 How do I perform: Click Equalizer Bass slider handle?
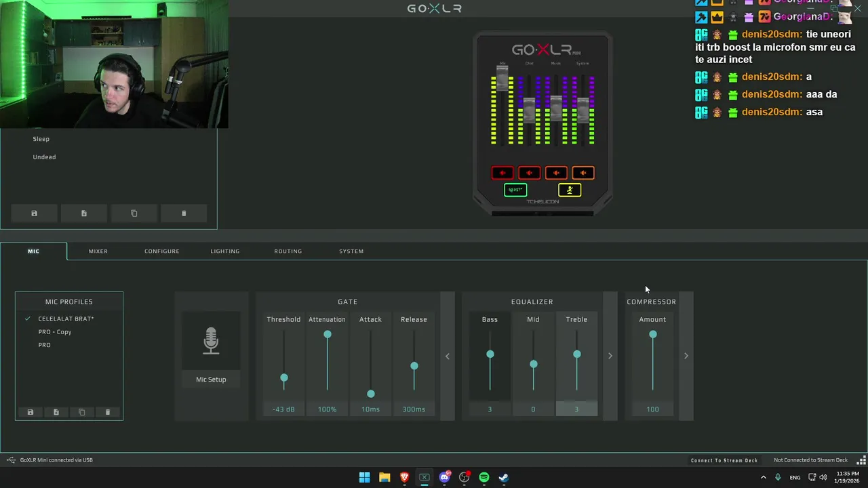[x=490, y=354]
